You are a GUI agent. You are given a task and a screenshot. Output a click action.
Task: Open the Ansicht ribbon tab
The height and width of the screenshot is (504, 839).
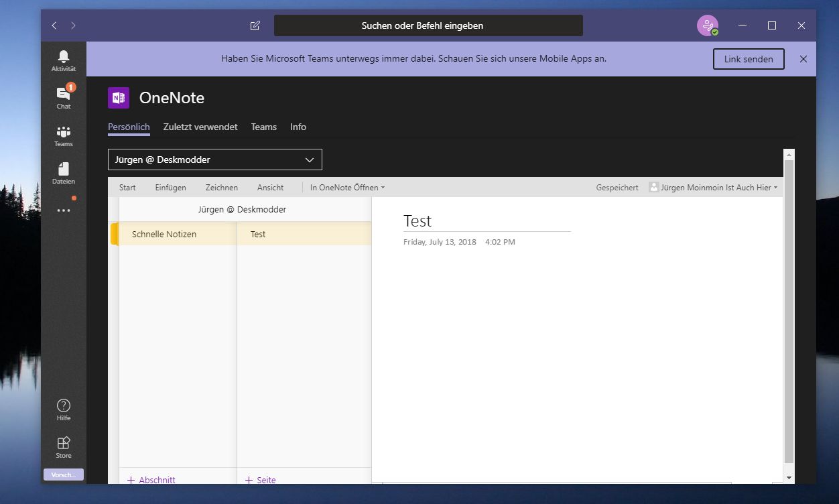coord(271,188)
